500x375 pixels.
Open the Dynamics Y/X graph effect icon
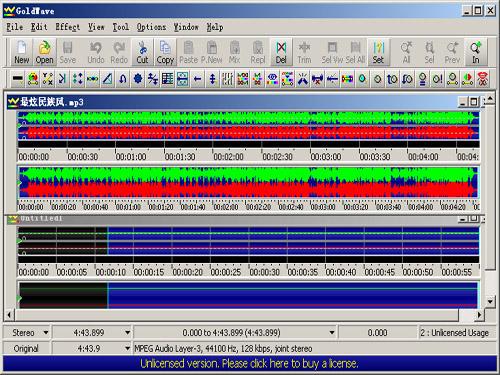pyautogui.click(x=48, y=79)
